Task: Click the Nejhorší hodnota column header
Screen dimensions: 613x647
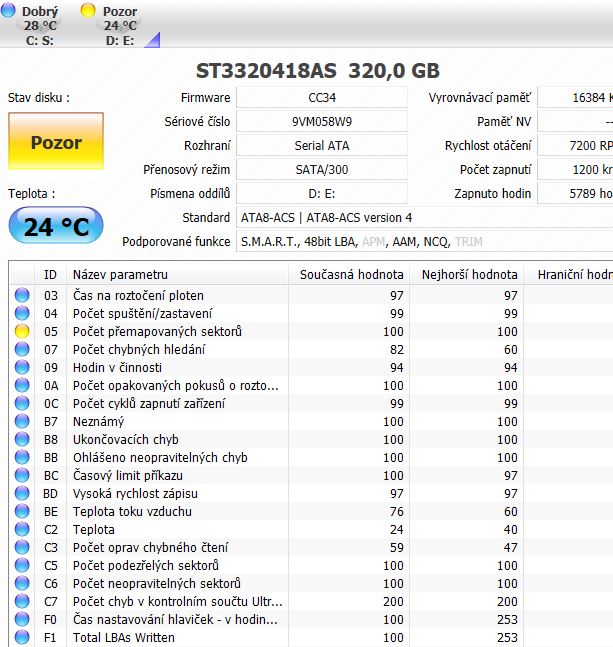Action: tap(467, 274)
